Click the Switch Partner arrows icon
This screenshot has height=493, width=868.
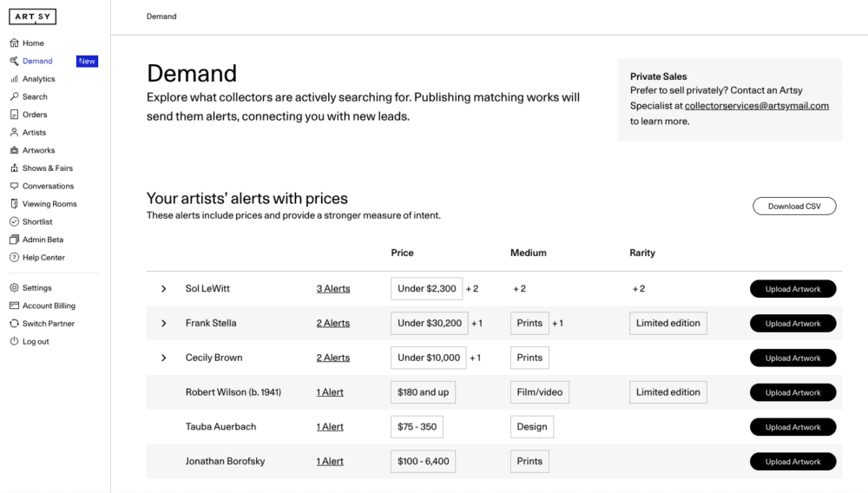(x=15, y=323)
